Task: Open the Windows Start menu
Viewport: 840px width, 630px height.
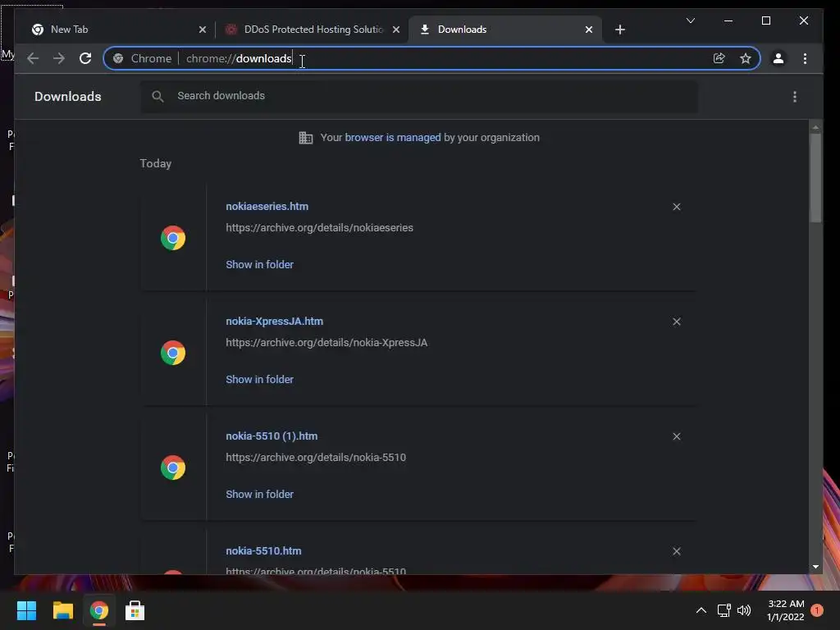Action: click(26, 610)
